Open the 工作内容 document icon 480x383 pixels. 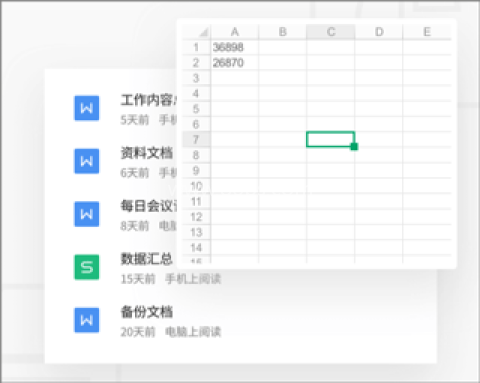86,108
